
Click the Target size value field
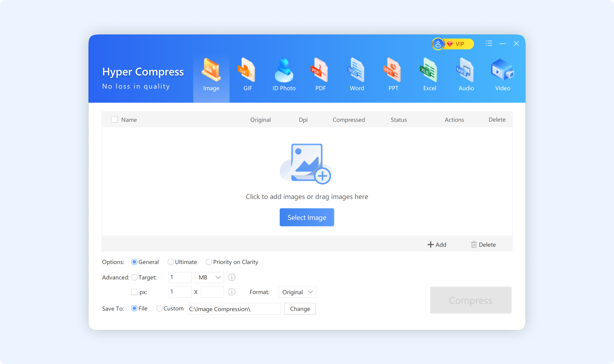[x=180, y=278]
